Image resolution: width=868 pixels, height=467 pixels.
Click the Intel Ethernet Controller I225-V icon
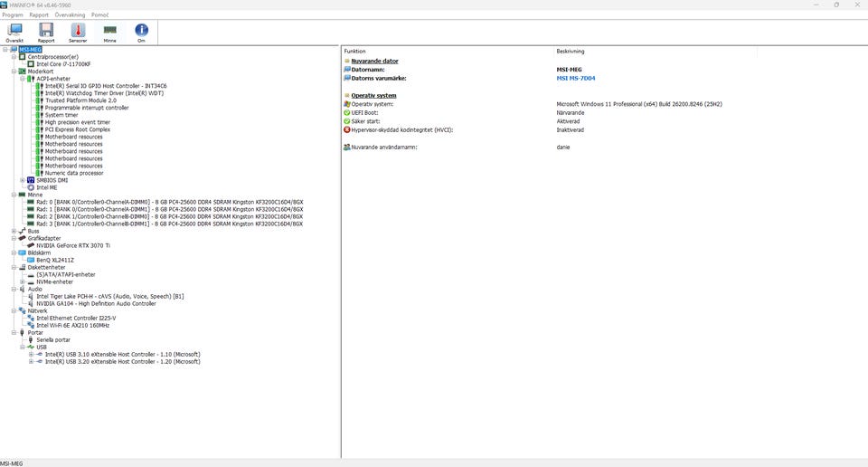(x=31, y=318)
